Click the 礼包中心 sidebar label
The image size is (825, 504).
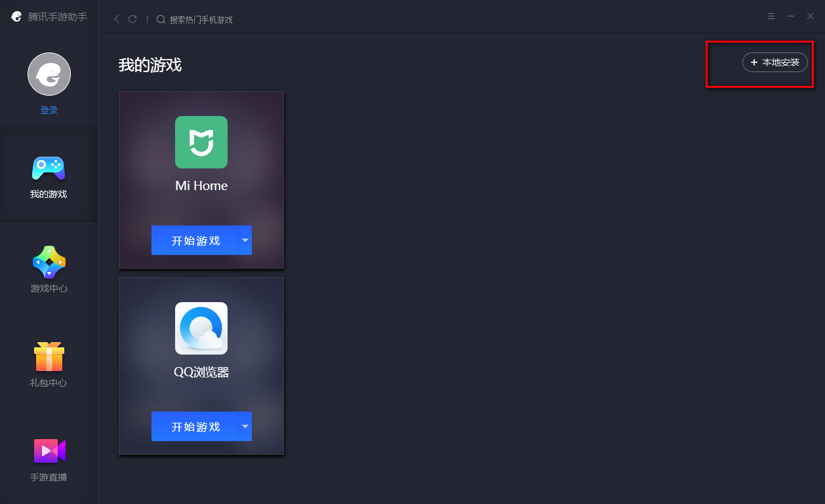(x=49, y=383)
